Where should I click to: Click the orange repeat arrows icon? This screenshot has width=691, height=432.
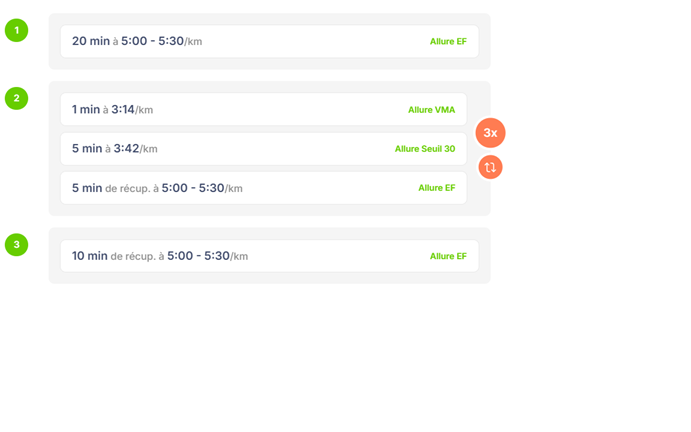tap(490, 167)
